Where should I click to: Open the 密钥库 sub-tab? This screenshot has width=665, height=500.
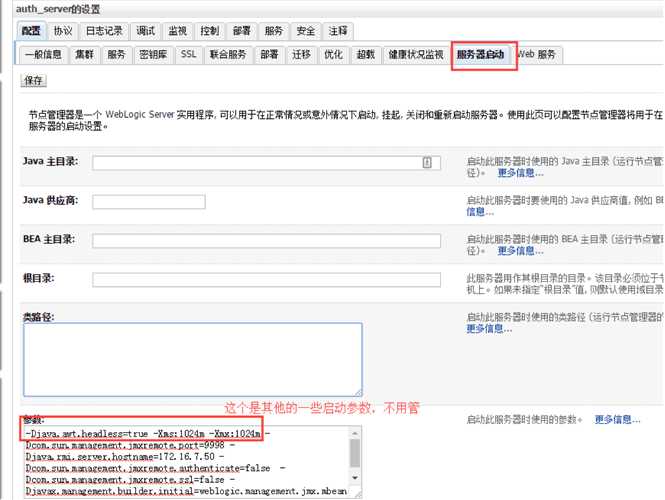click(x=153, y=55)
